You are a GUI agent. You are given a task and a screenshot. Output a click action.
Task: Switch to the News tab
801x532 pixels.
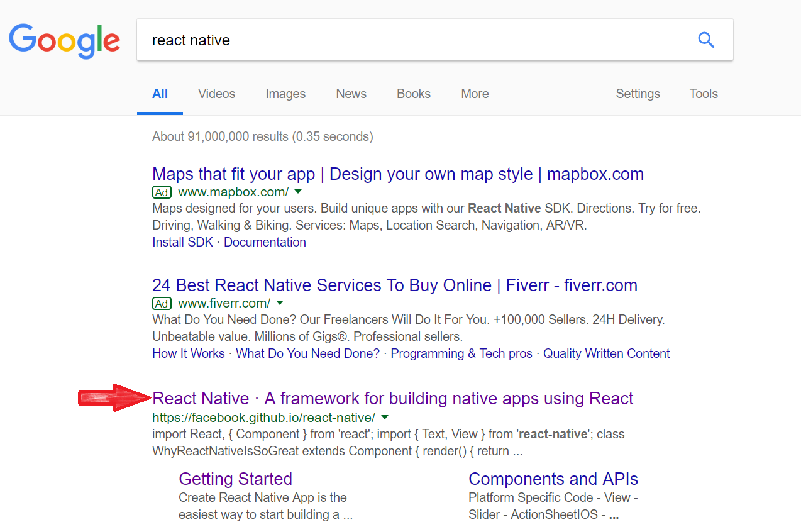351,94
